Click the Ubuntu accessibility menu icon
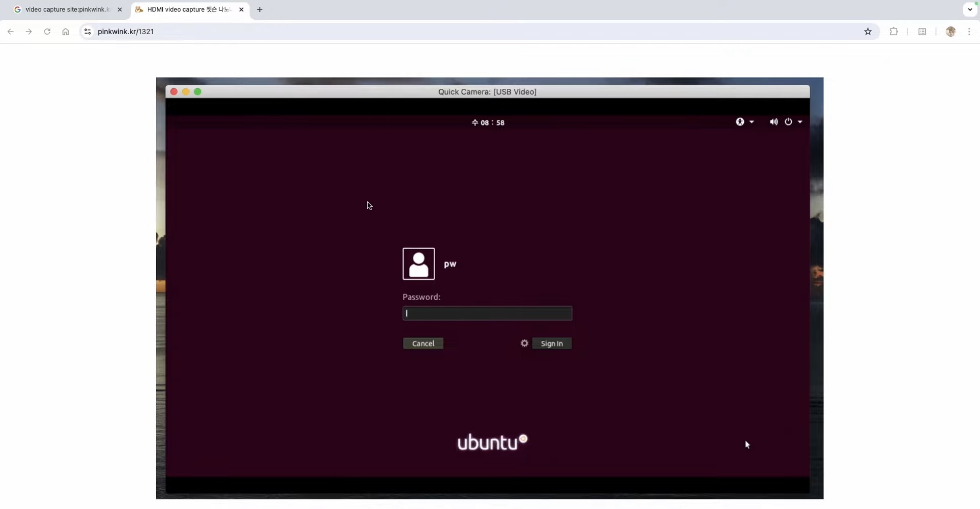Screen dimensions: 980x509 click(740, 122)
